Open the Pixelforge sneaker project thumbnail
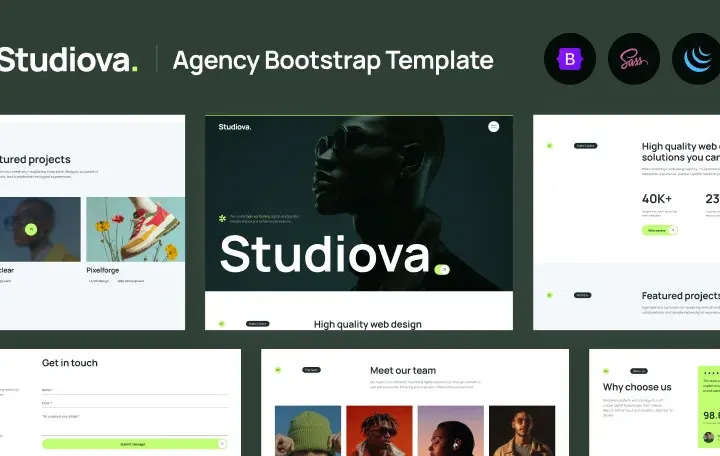This screenshot has height=456, width=720. [x=135, y=230]
